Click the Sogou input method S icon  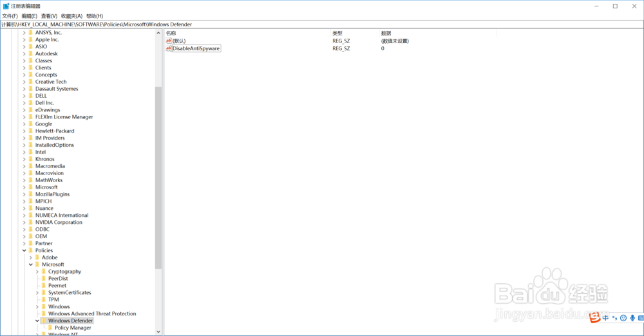click(x=594, y=317)
